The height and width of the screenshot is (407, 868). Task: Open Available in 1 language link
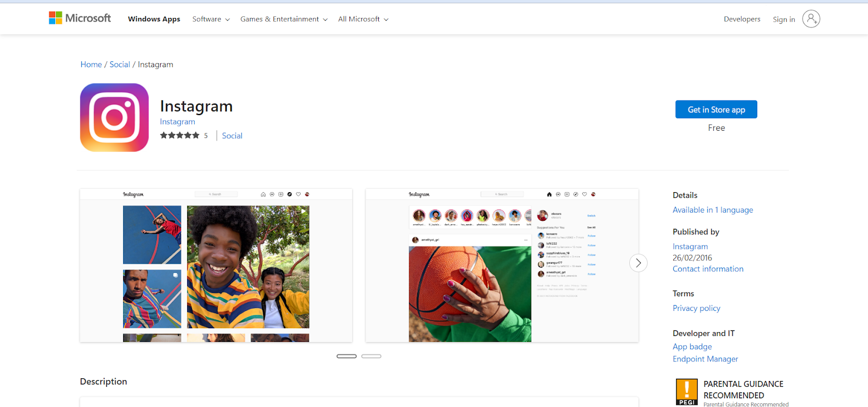[713, 210]
